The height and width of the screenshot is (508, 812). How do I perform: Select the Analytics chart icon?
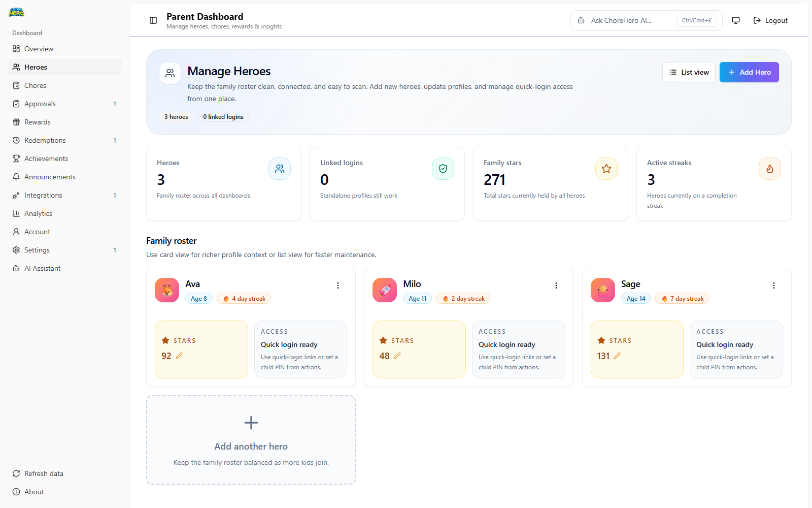pyautogui.click(x=17, y=213)
